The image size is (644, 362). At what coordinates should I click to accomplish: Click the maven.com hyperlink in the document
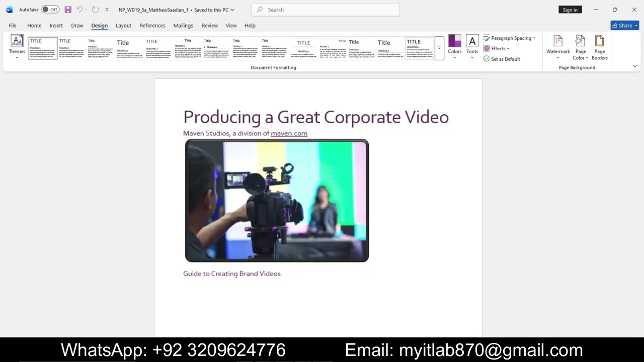pos(289,133)
